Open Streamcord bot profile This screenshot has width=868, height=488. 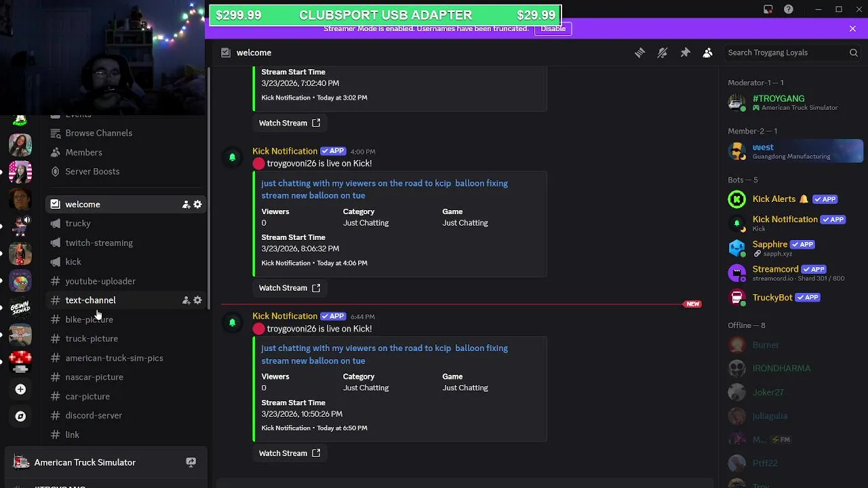coord(792,272)
